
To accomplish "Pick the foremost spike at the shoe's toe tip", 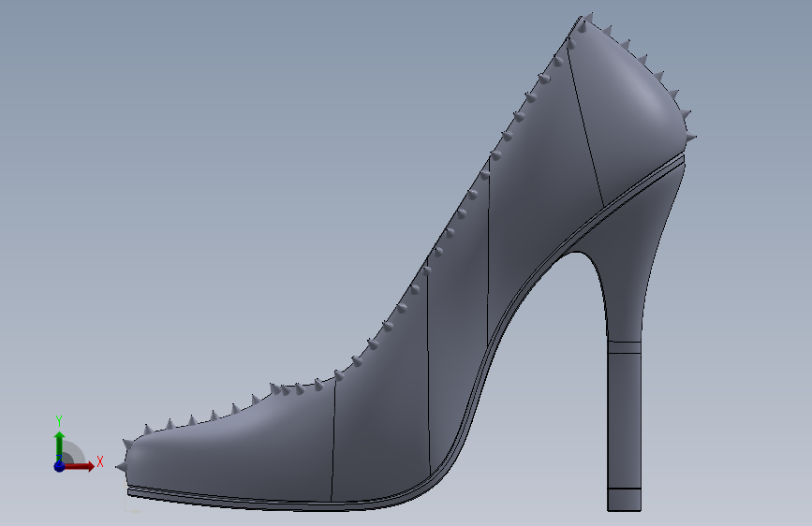I will [x=121, y=467].
